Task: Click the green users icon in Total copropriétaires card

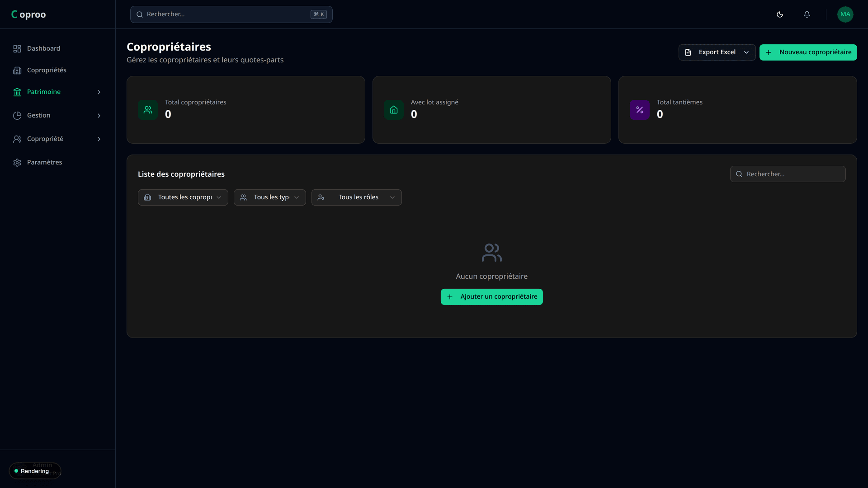Action: pyautogui.click(x=148, y=110)
